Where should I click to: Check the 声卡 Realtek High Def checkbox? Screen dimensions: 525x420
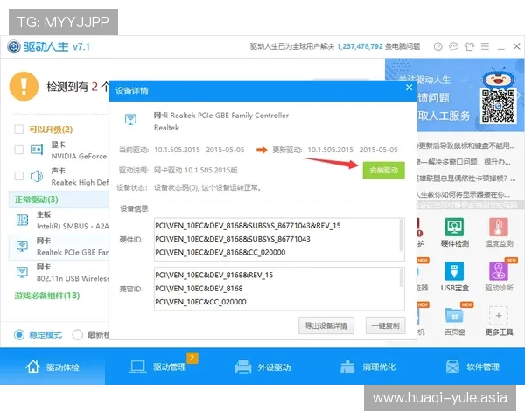click(x=18, y=176)
